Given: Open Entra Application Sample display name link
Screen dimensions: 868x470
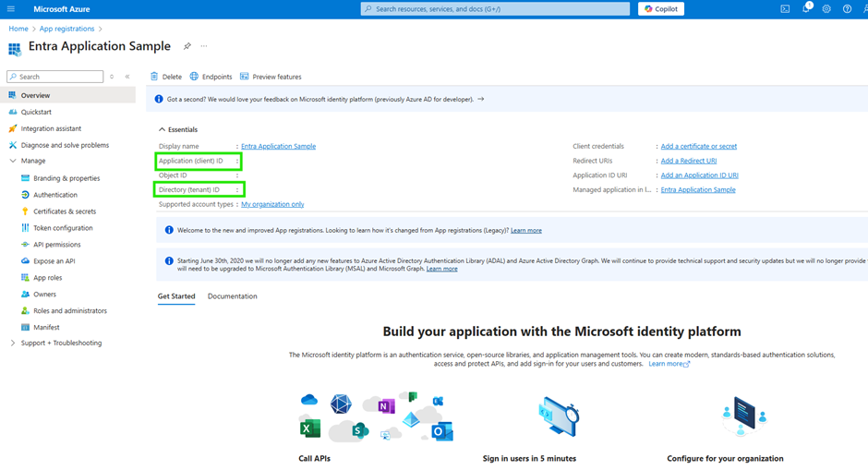Looking at the screenshot, I should click(279, 146).
